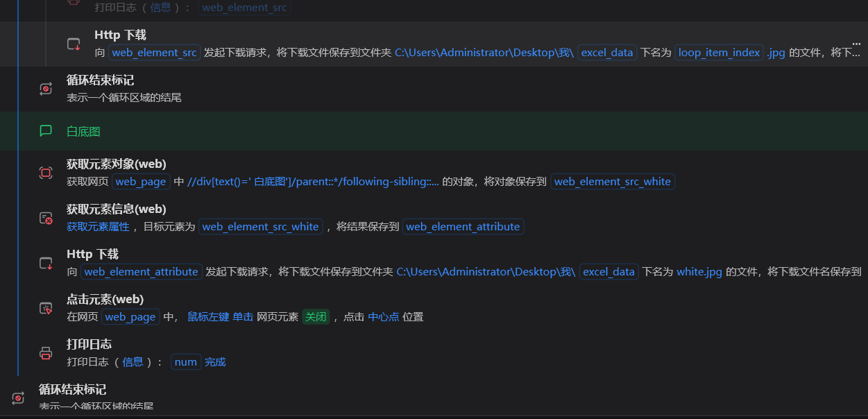This screenshot has height=419, width=868.
Task: Click the bottom 循环结束标记 loop icon
Action: tap(18, 397)
